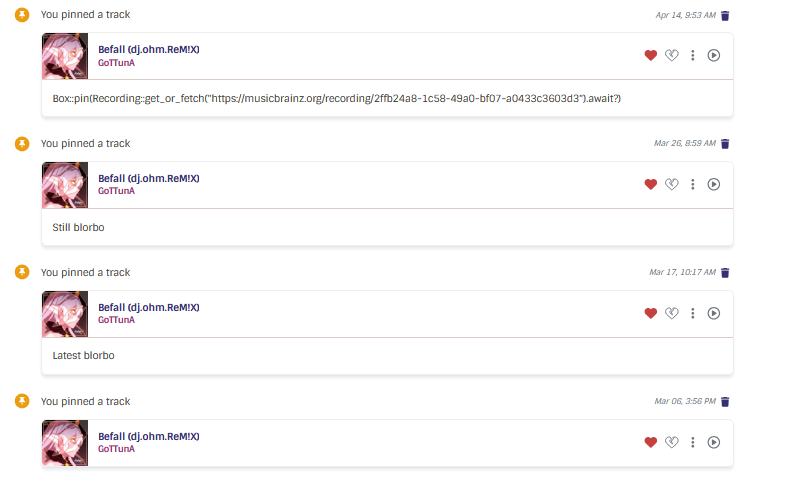Play the Latest blorbo pinned track

click(714, 313)
